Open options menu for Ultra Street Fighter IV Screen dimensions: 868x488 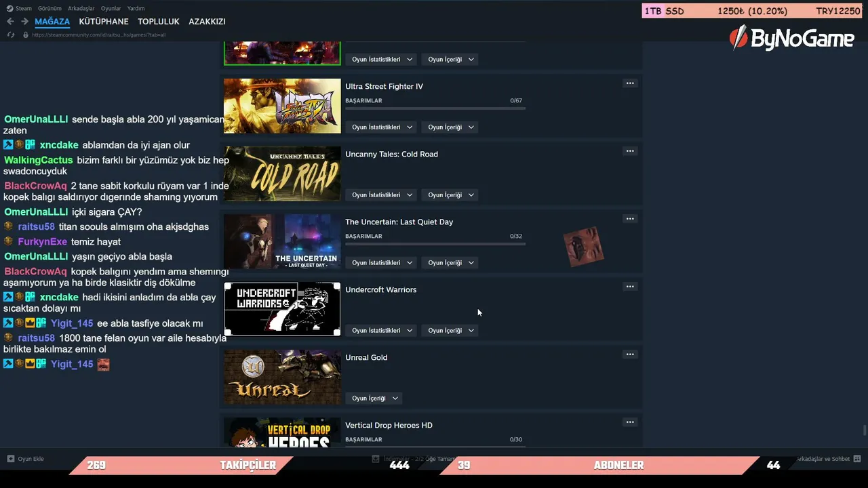click(630, 83)
